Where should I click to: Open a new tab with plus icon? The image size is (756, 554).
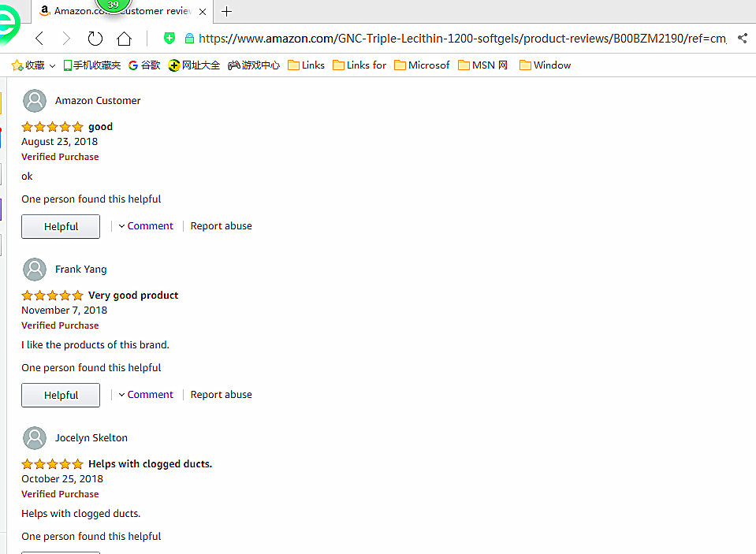[227, 11]
